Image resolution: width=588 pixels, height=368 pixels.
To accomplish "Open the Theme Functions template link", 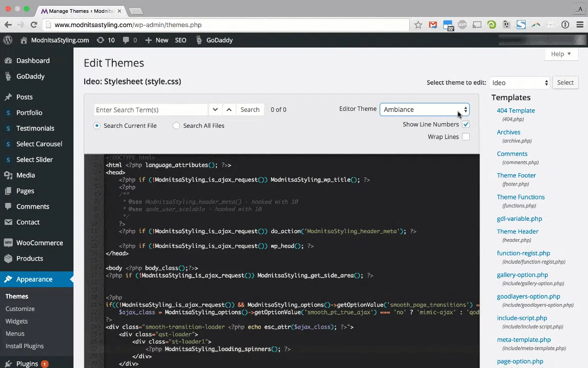I will (521, 197).
